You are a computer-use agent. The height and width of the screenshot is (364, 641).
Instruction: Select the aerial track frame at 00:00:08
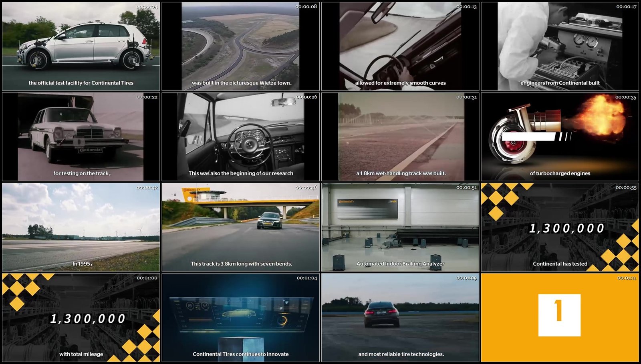(240, 46)
